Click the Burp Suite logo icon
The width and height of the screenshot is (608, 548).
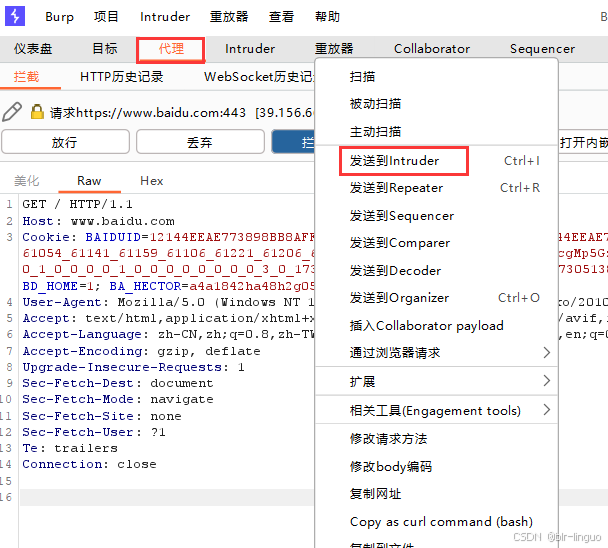pyautogui.click(x=15, y=16)
